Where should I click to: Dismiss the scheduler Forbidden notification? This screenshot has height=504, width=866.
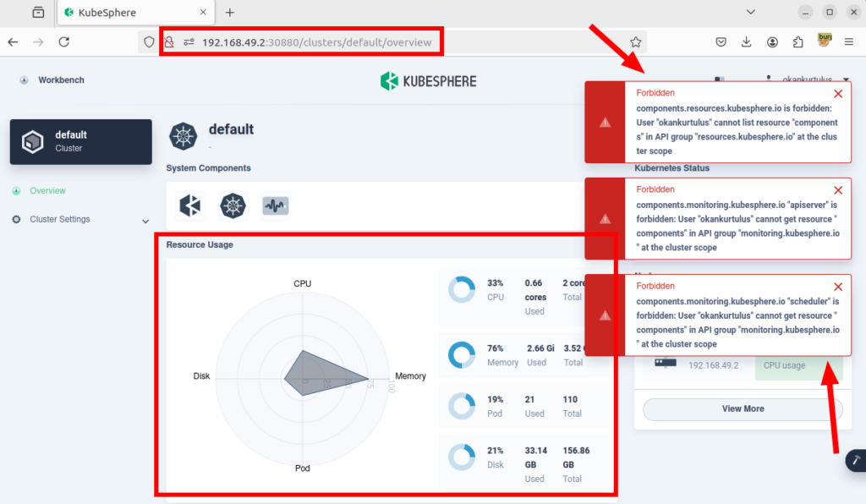coord(838,287)
